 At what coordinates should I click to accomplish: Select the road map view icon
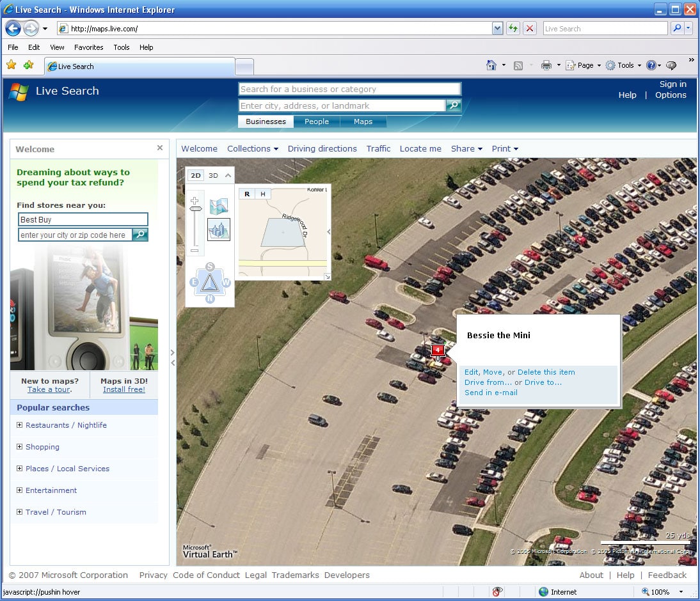point(219,206)
